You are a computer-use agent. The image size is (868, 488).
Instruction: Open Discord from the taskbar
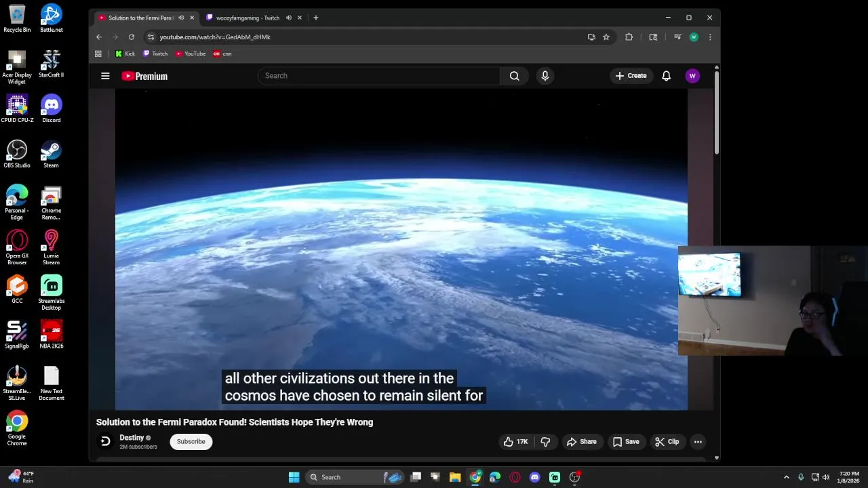click(535, 477)
